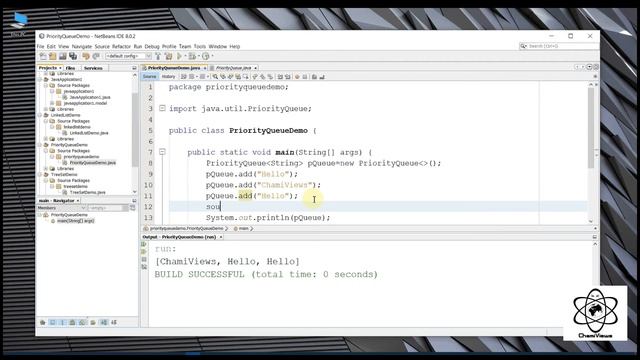Image resolution: width=640 pixels, height=360 pixels.
Task: Toggle Show Non-Public Members in Navigator
Action: coord(72,322)
